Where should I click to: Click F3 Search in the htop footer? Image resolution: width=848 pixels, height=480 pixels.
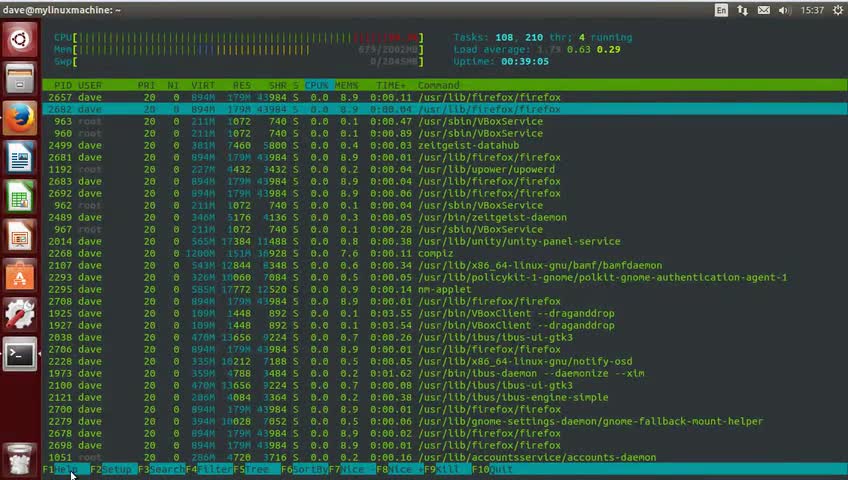pos(161,469)
